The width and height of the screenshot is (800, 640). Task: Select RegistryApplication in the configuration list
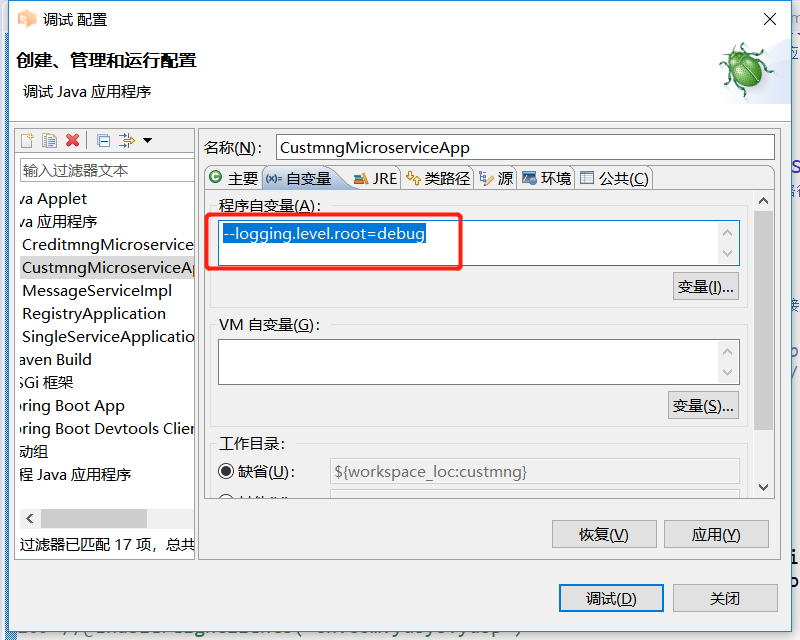[95, 313]
